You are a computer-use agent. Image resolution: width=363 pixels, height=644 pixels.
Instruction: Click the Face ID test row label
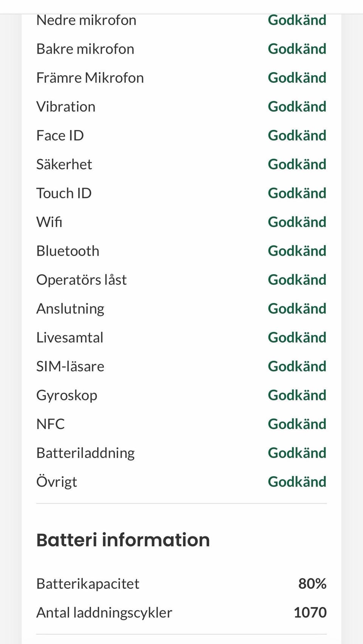(x=60, y=136)
